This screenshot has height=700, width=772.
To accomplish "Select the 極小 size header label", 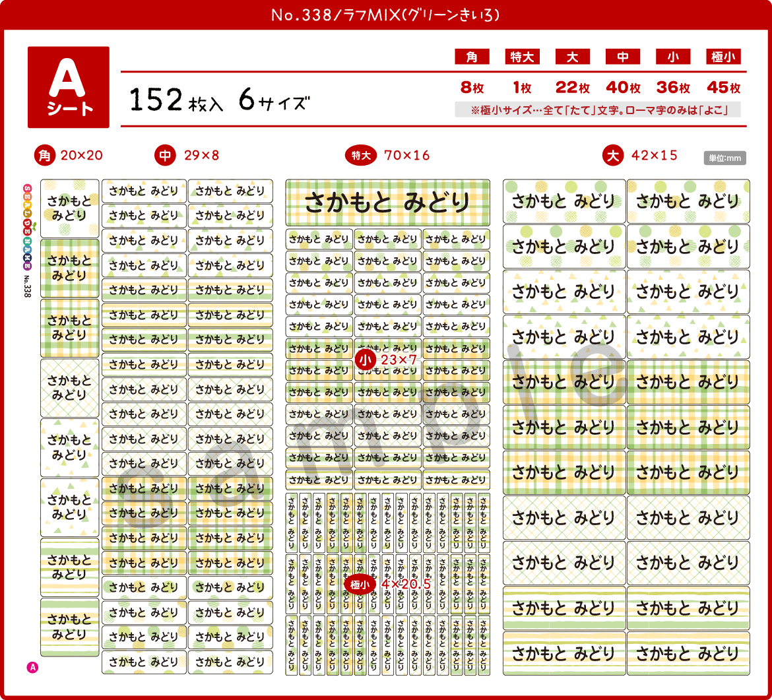I will point(723,57).
